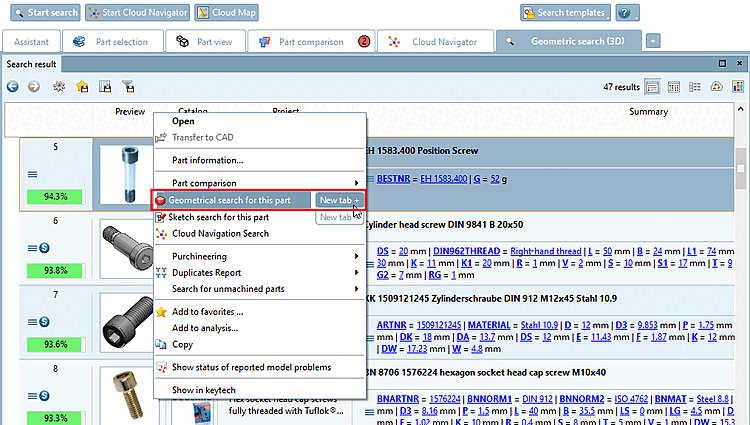This screenshot has width=750, height=425.
Task: Click the 93.8% similarity bar
Action: (x=55, y=271)
